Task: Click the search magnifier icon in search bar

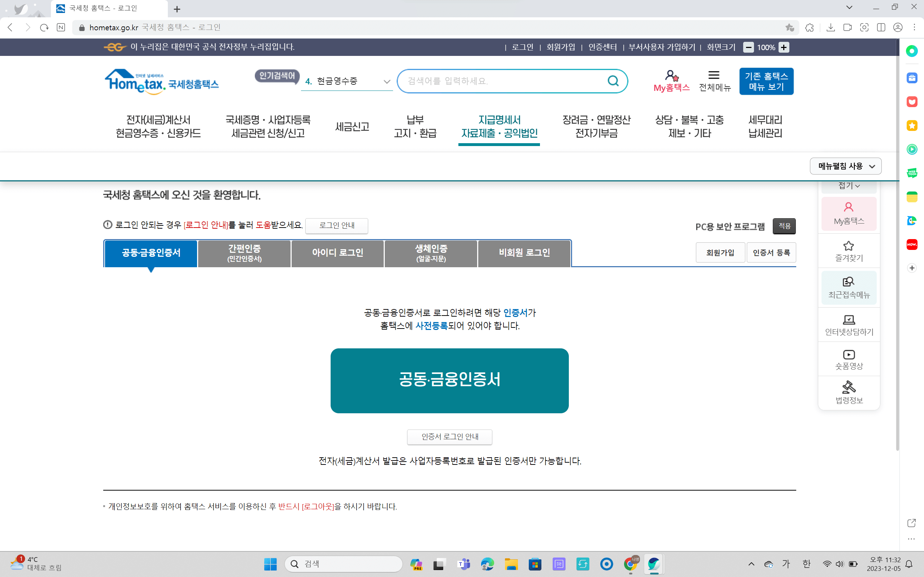Action: [613, 81]
